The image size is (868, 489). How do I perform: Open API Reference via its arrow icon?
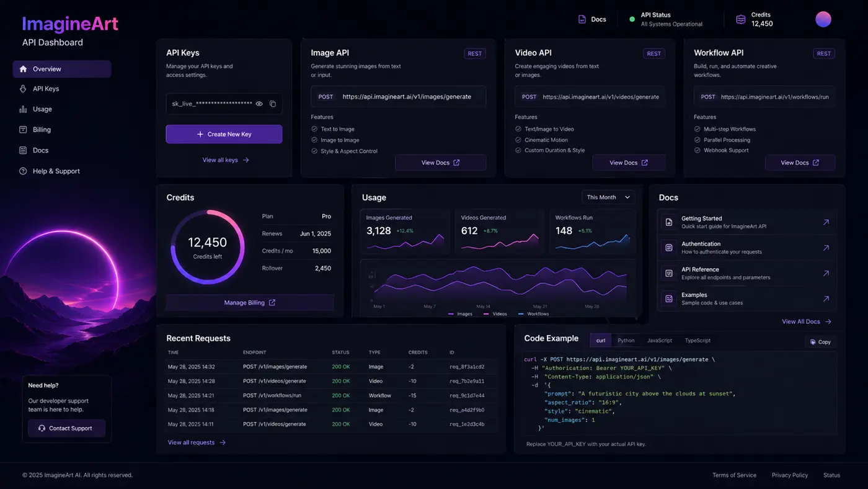[826, 273]
